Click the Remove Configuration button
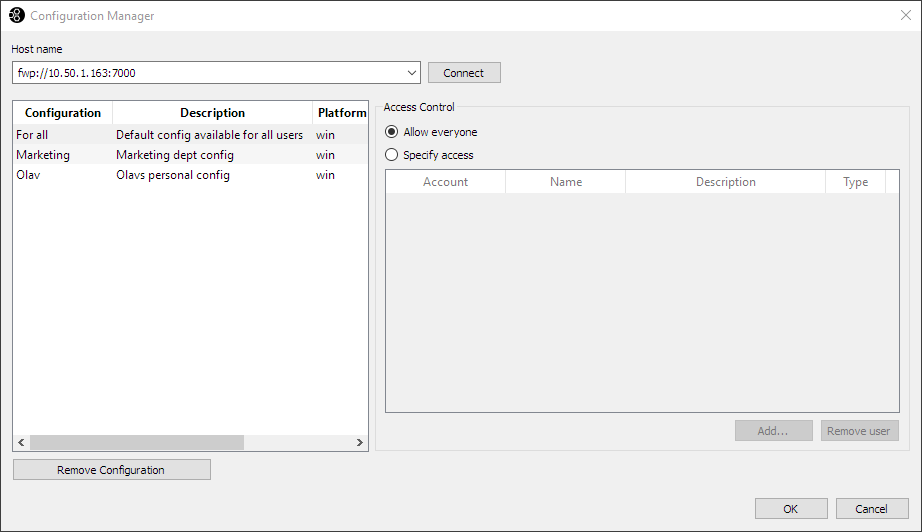This screenshot has height=532, width=922. point(111,470)
